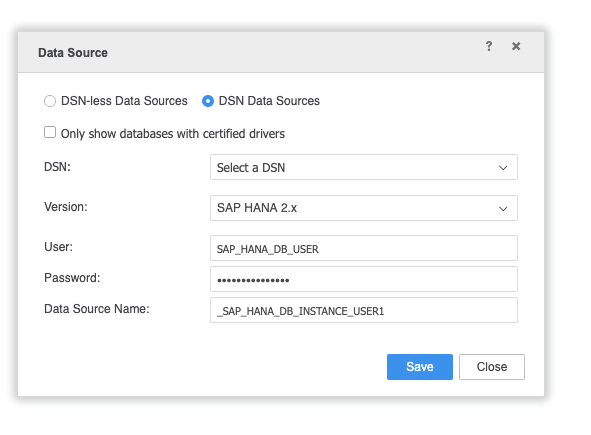Enable Only show databases with certified drivers
The height and width of the screenshot is (435, 591).
coord(50,132)
